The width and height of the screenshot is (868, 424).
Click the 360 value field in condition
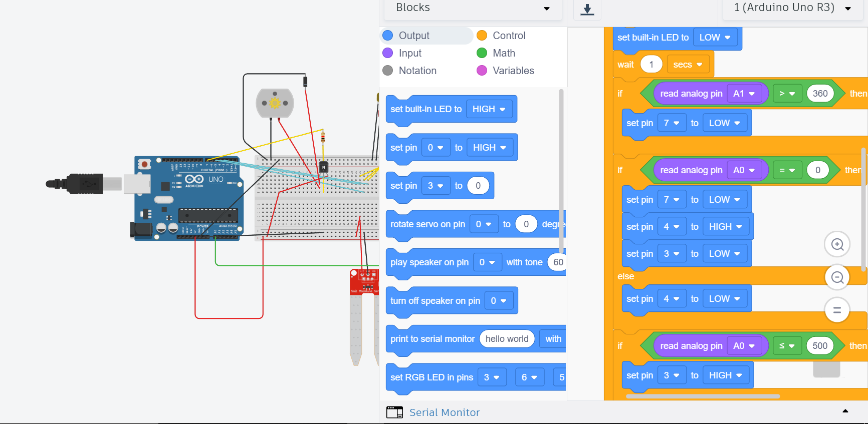[820, 94]
